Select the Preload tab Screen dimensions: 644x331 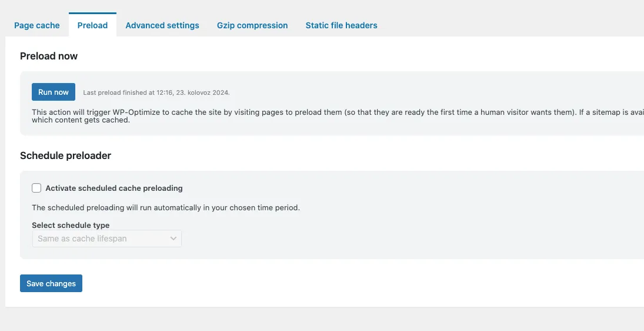(x=92, y=25)
